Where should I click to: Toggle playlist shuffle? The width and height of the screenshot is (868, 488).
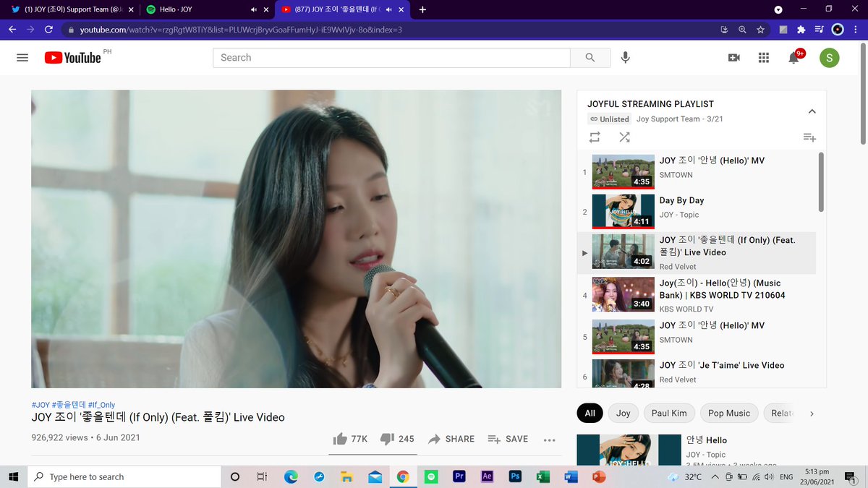[x=624, y=137]
